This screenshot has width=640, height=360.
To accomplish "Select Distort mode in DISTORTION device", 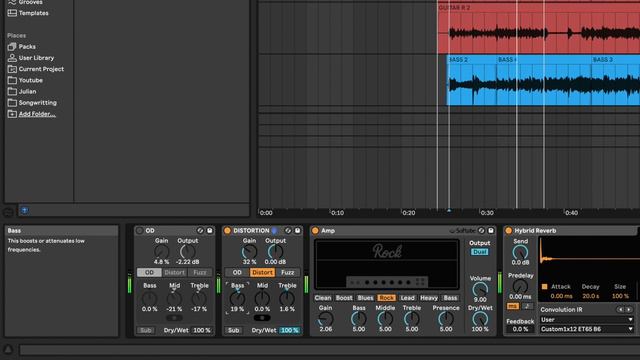I will [x=262, y=272].
